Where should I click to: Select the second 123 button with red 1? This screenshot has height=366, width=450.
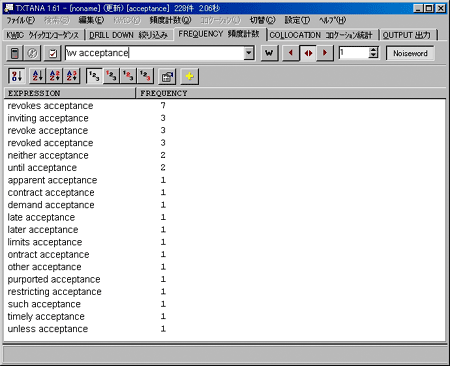111,76
